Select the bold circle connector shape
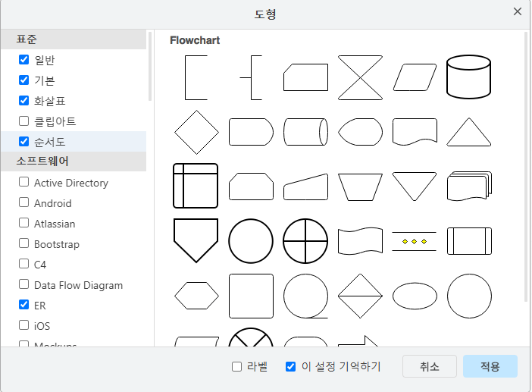 251,241
